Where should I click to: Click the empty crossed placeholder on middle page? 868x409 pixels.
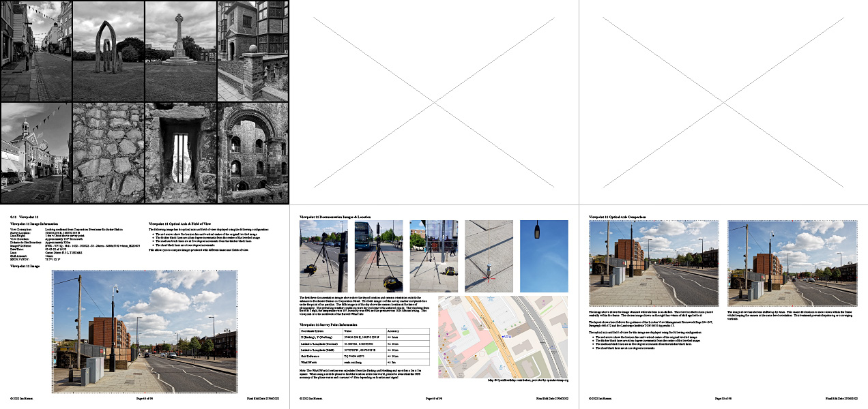pyautogui.click(x=434, y=102)
